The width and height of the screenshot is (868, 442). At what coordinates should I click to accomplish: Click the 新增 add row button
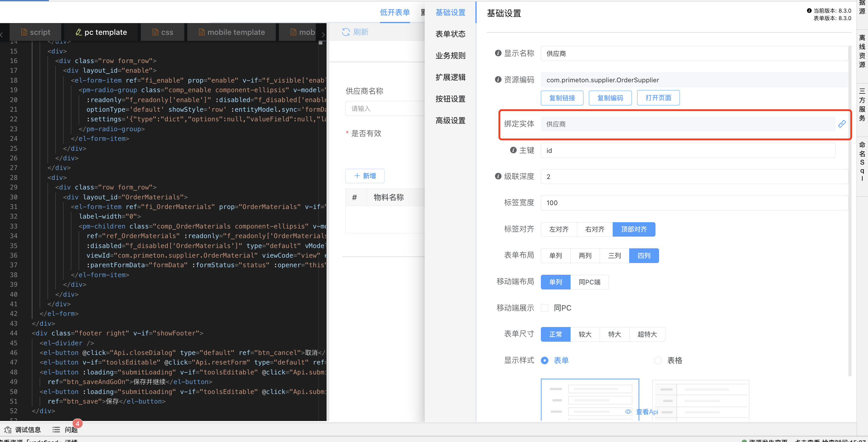365,176
